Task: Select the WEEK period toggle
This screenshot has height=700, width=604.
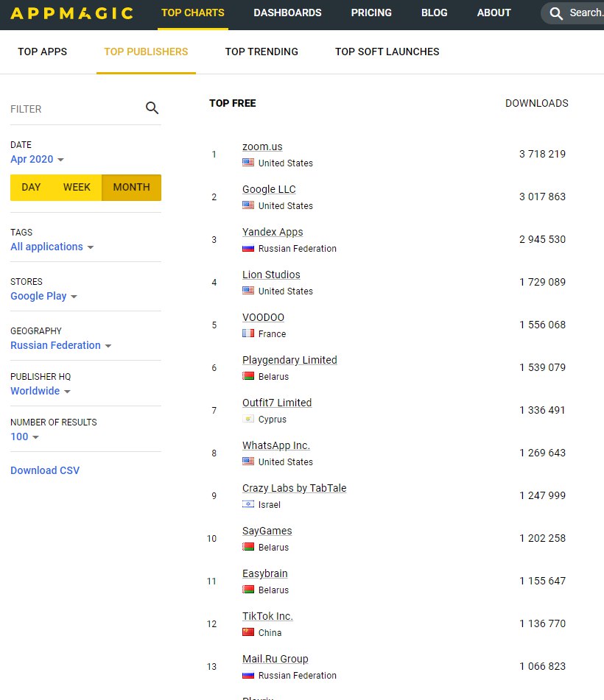Action: (x=77, y=188)
